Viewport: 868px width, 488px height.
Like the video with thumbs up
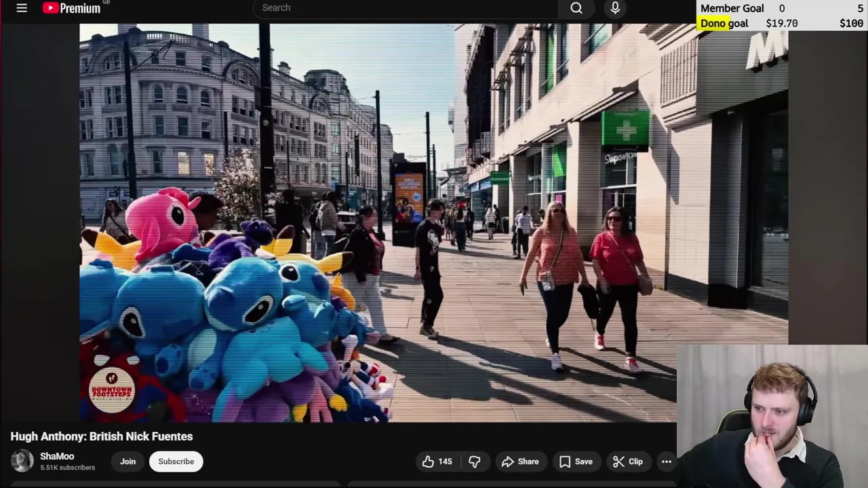coord(437,462)
